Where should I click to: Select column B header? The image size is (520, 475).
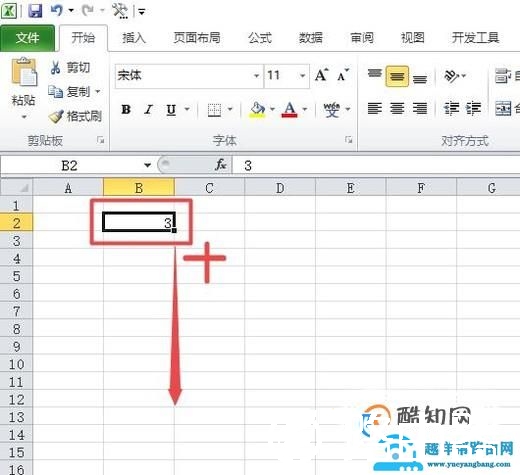coord(139,188)
